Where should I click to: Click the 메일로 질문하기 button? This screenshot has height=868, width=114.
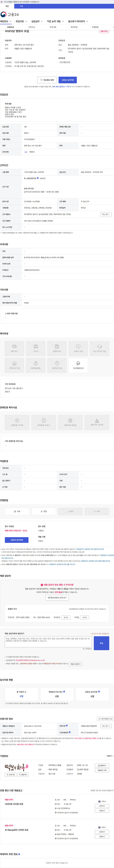point(75,664)
